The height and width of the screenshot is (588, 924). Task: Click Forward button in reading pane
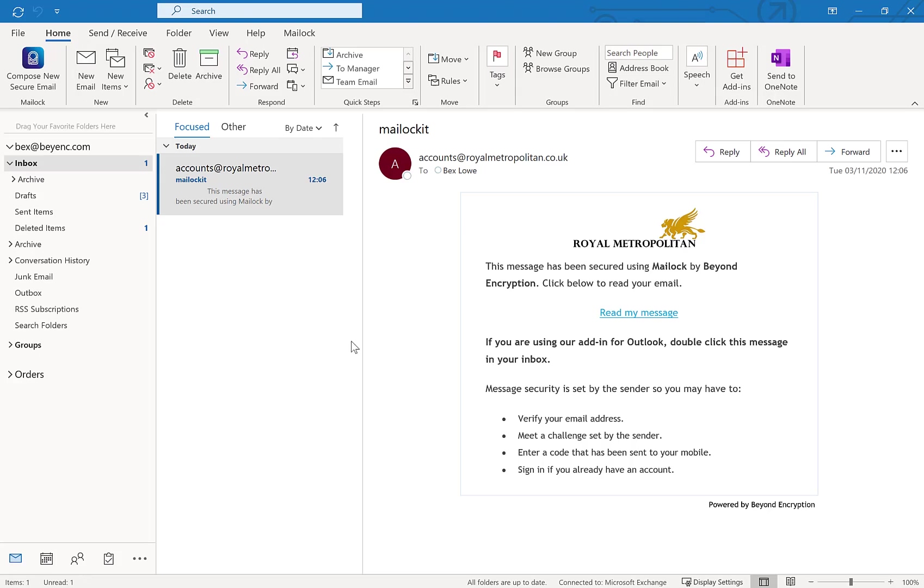pos(848,152)
